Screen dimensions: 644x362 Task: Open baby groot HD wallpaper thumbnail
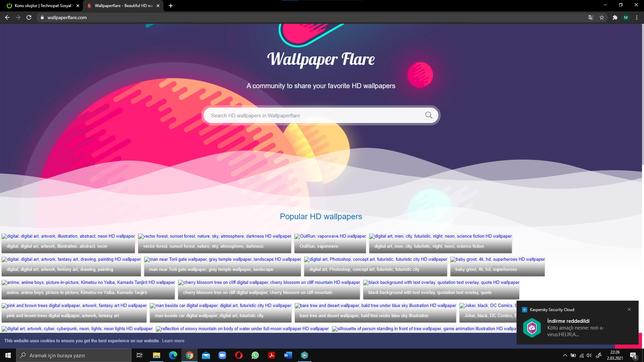point(497,259)
